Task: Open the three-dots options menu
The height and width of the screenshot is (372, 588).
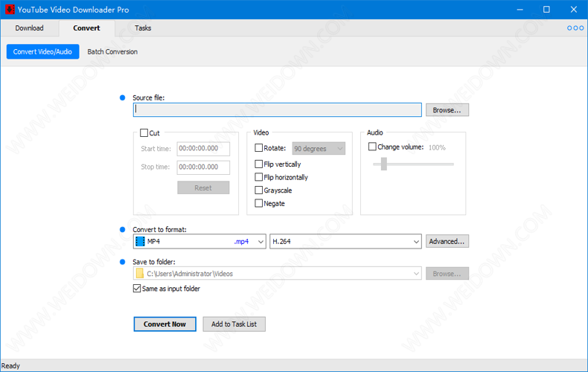Action: click(575, 28)
